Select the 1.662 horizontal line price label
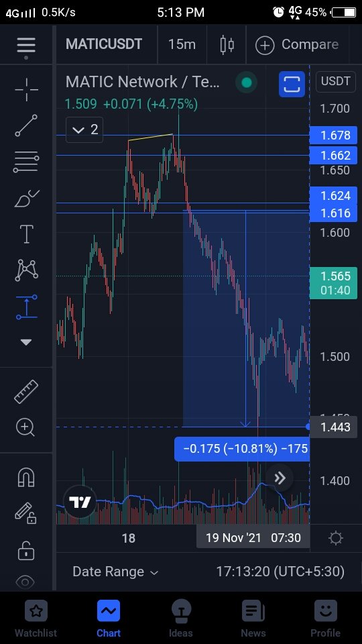 pos(333,155)
